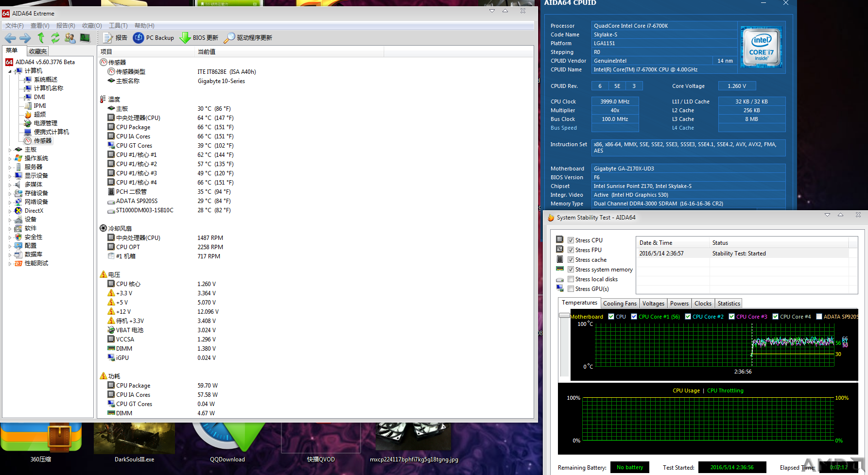Open QQDownload desktop icon
Image resolution: width=868 pixels, height=475 pixels.
pos(227,442)
